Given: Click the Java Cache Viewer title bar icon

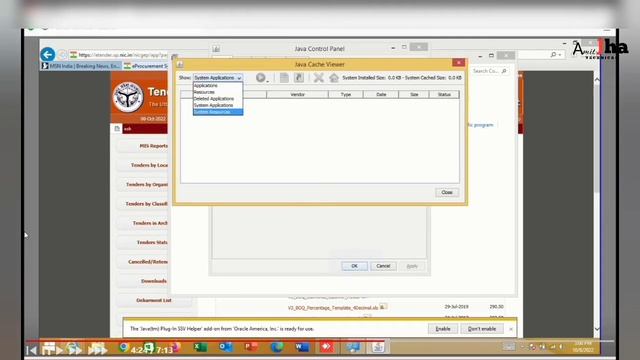Looking at the screenshot, I should click(180, 64).
